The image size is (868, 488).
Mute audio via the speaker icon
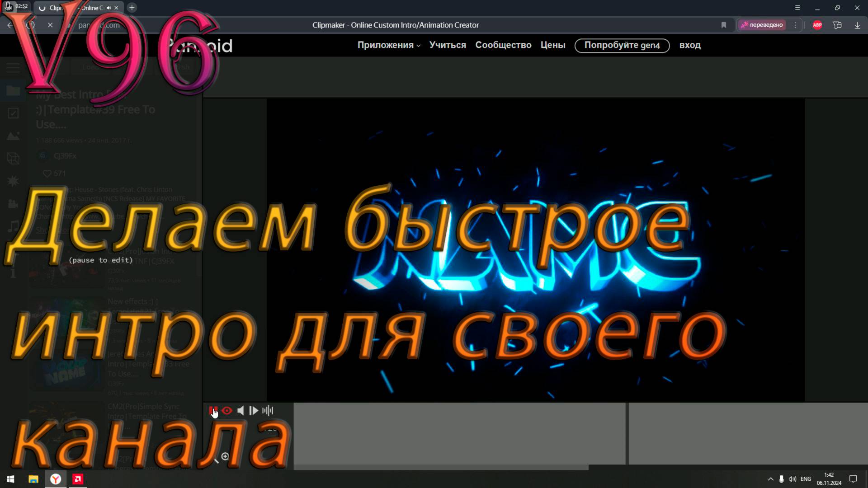pyautogui.click(x=241, y=410)
